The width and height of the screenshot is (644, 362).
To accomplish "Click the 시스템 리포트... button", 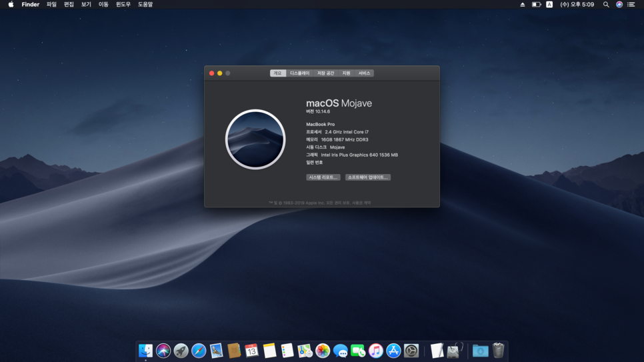I will point(323,177).
